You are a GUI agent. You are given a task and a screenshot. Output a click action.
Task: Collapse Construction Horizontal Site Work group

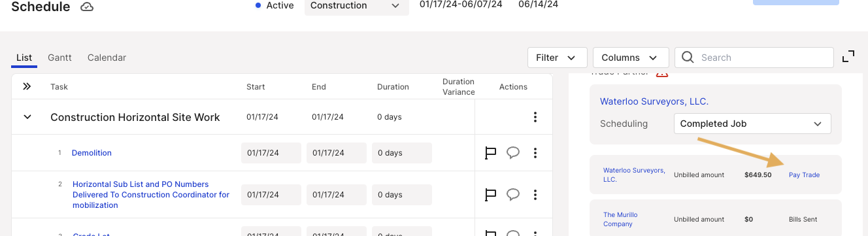(x=27, y=117)
